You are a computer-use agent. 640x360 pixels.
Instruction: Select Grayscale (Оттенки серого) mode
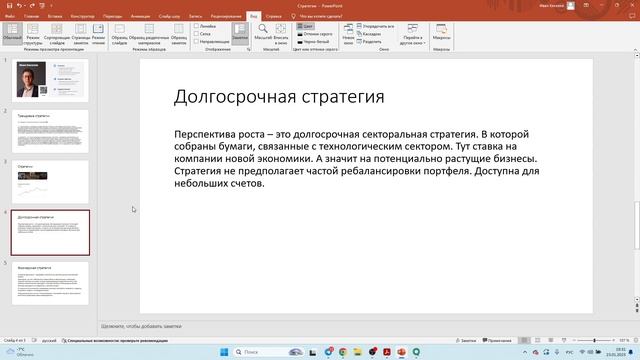314,34
